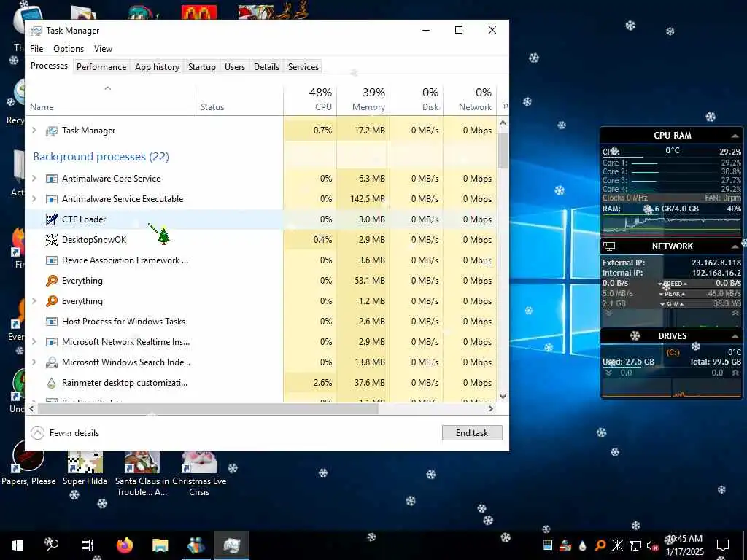The image size is (747, 560).
Task: Open the Santa Claus in Trouble desktop shortcut
Action: pyautogui.click(x=142, y=474)
